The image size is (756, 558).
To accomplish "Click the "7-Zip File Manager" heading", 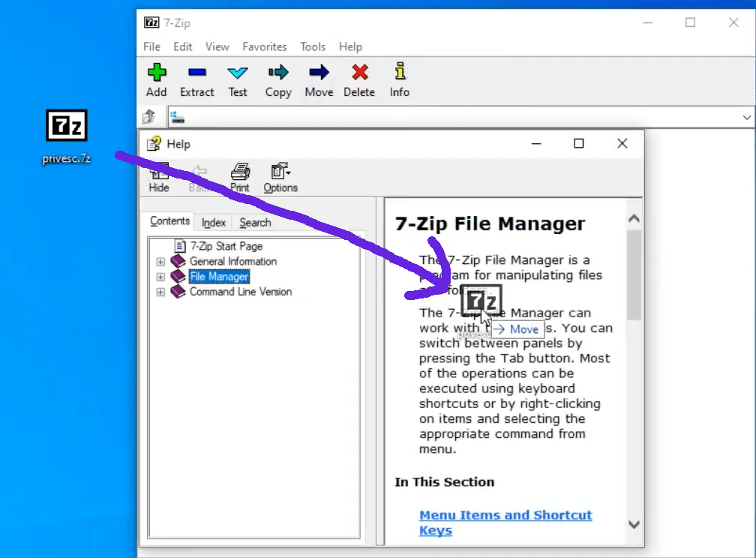I will pyautogui.click(x=490, y=223).
